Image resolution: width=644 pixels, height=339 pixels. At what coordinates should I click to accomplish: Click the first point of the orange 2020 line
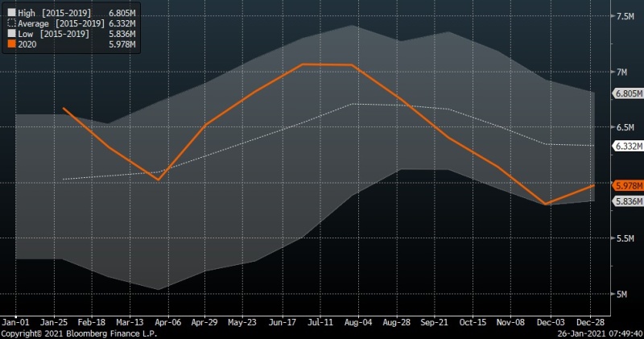(x=63, y=108)
